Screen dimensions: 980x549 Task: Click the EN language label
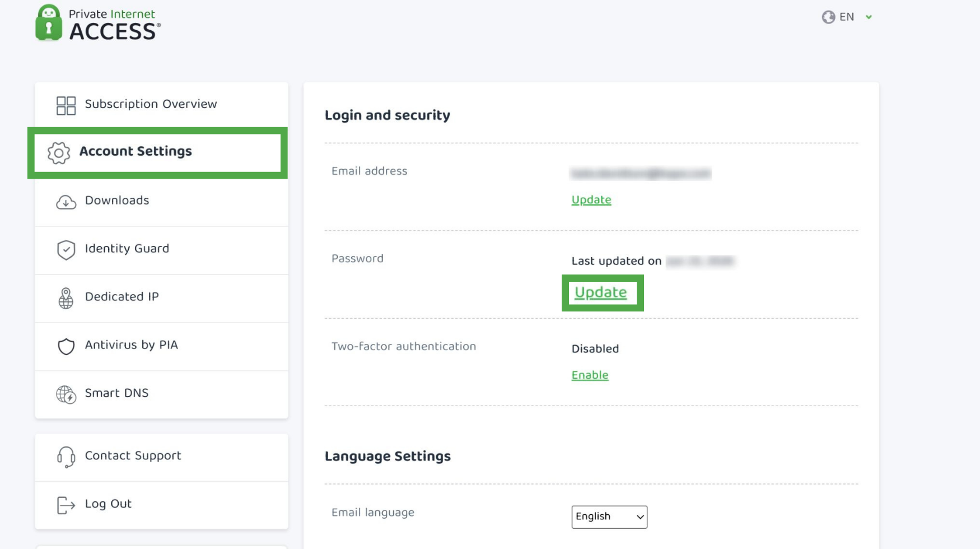(847, 17)
